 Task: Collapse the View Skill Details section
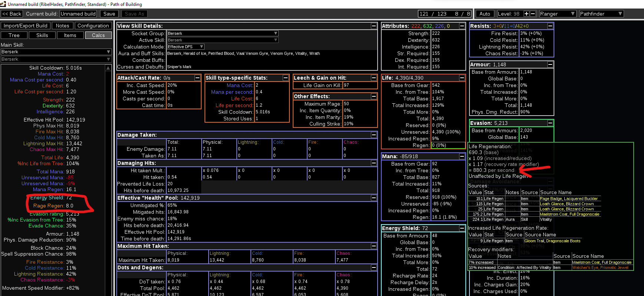point(374,26)
